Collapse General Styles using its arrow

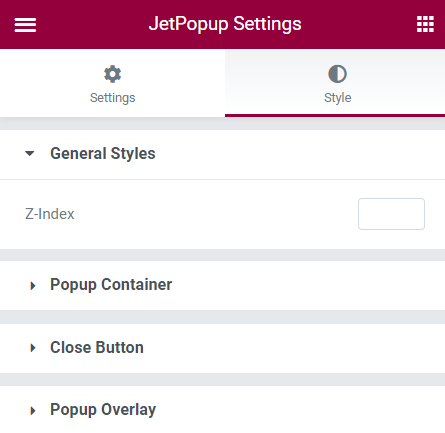30,154
